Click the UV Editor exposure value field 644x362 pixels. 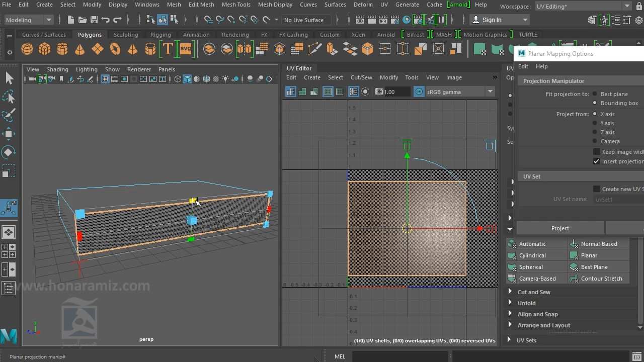click(x=397, y=92)
